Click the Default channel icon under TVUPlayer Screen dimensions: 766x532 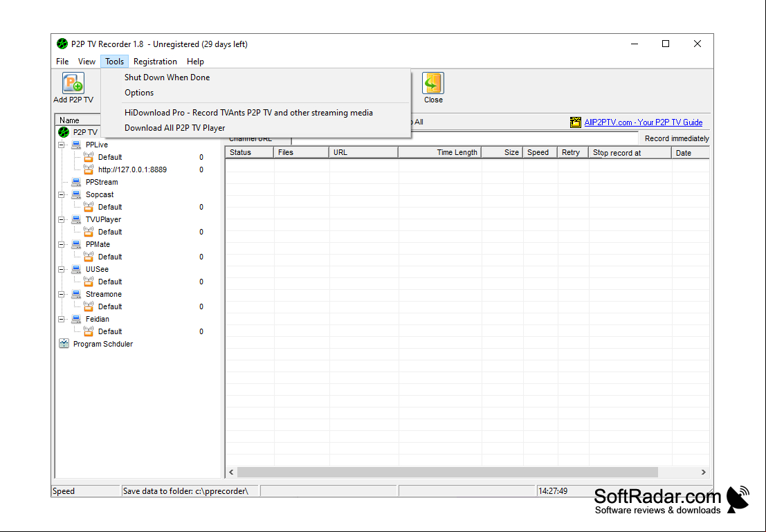[x=89, y=232]
